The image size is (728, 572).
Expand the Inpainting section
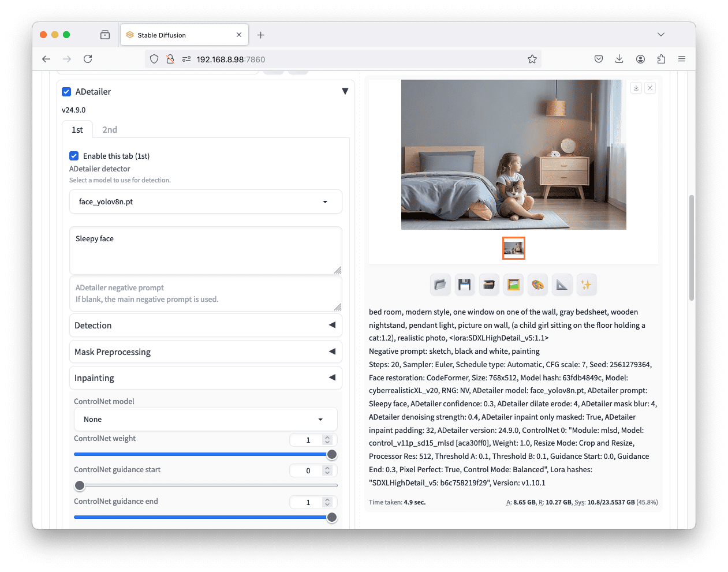tap(206, 377)
